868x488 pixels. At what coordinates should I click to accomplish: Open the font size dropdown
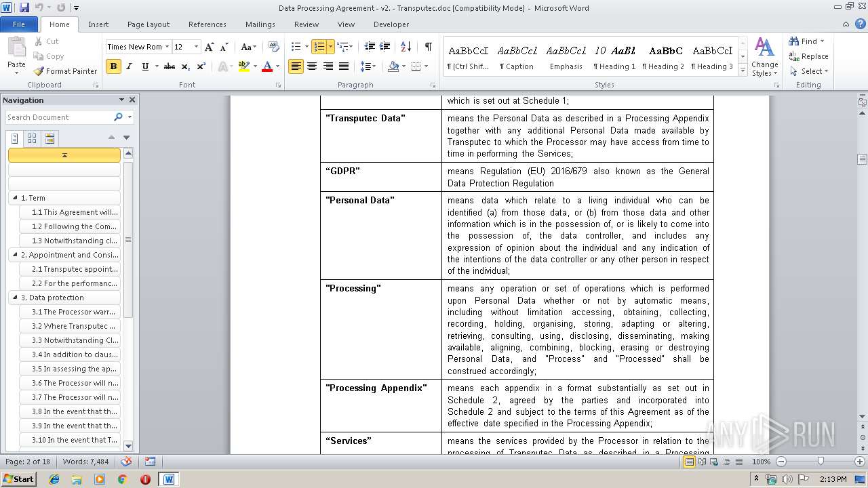click(x=197, y=47)
